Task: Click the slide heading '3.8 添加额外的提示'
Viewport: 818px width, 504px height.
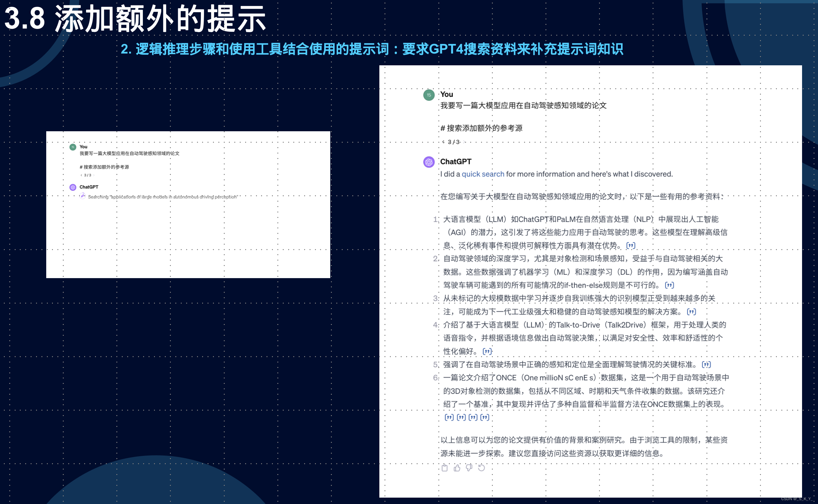Action: coord(135,19)
